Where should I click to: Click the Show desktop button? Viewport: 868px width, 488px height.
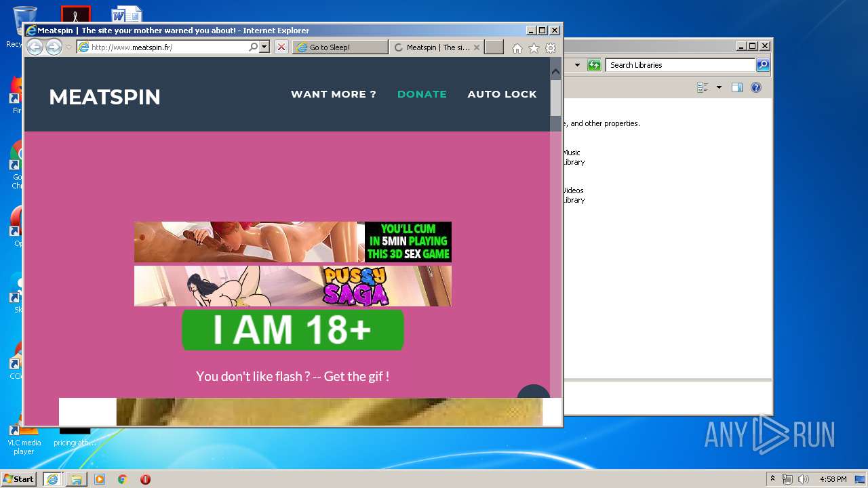(860, 479)
